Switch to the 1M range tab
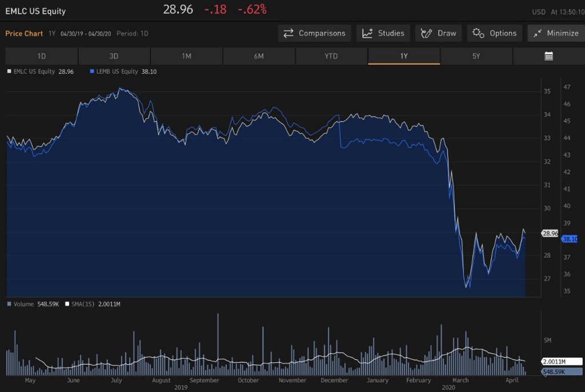Image resolution: width=585 pixels, height=392 pixels. pyautogui.click(x=187, y=56)
